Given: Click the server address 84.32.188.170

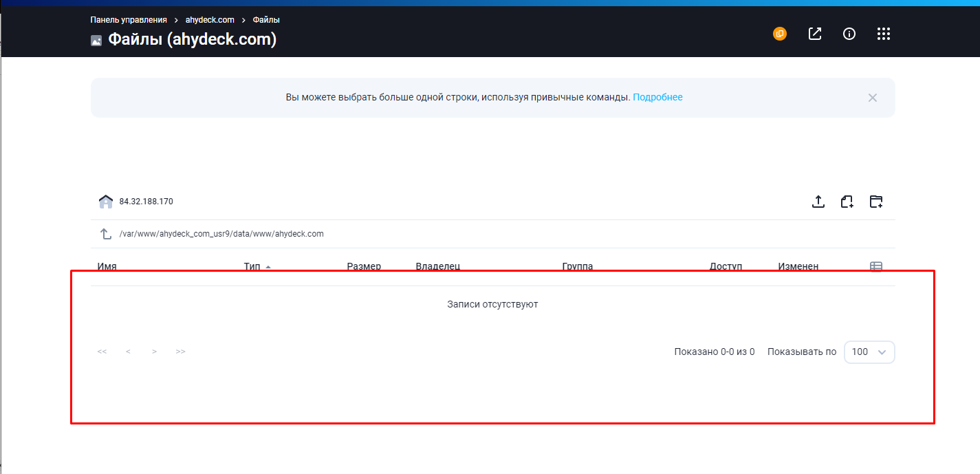Looking at the screenshot, I should point(146,202).
